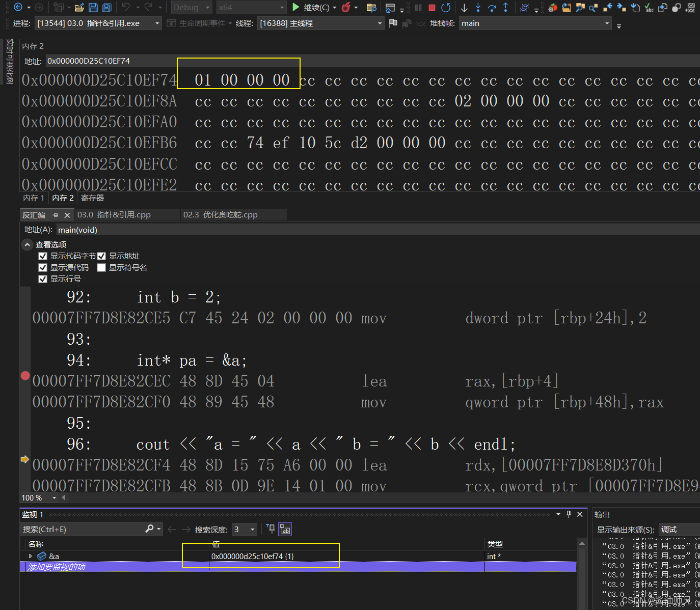Open the output source dropdown showing 调试
Viewport: 700px width, 610px height.
[679, 530]
